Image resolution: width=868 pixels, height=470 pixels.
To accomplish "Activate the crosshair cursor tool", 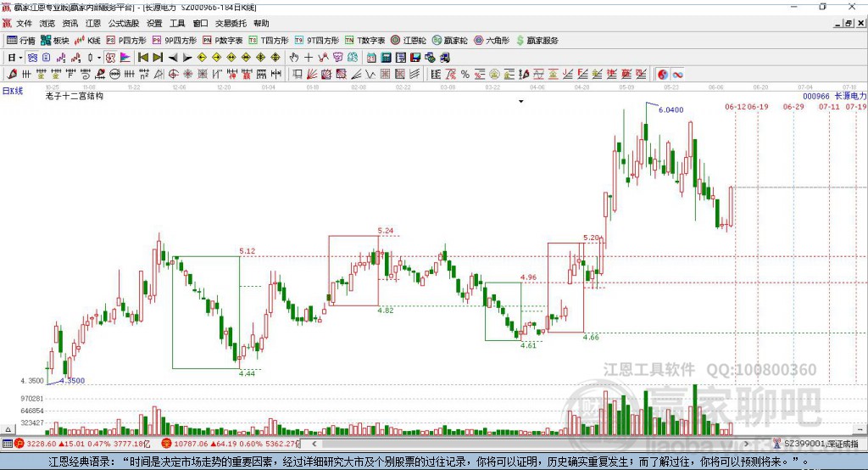I will tap(309, 57).
